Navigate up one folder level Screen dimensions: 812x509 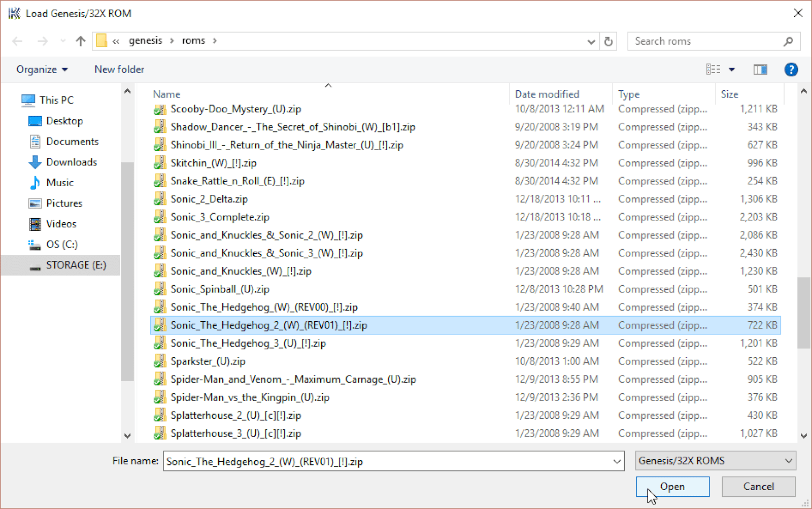80,41
